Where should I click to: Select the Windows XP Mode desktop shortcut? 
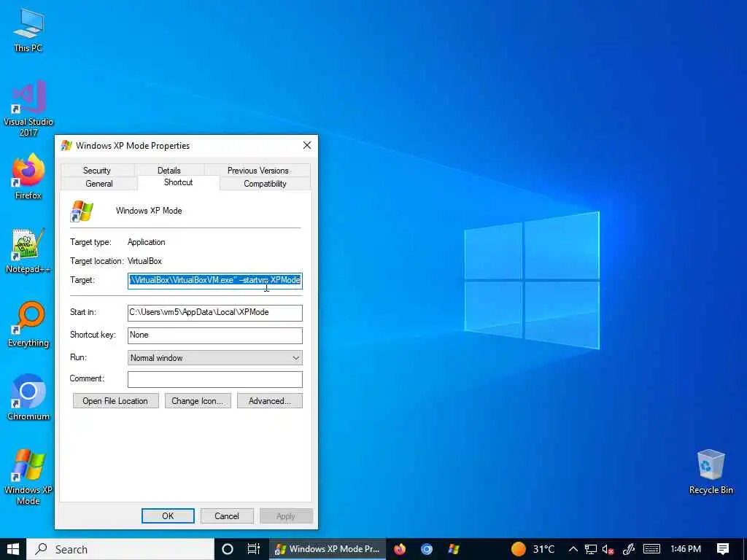(x=28, y=477)
